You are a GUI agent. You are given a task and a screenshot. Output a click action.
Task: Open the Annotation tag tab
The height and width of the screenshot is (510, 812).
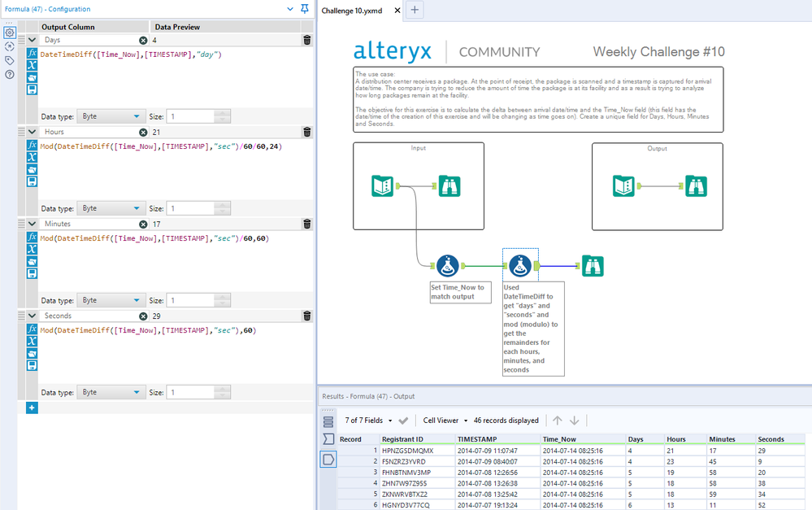point(10,60)
